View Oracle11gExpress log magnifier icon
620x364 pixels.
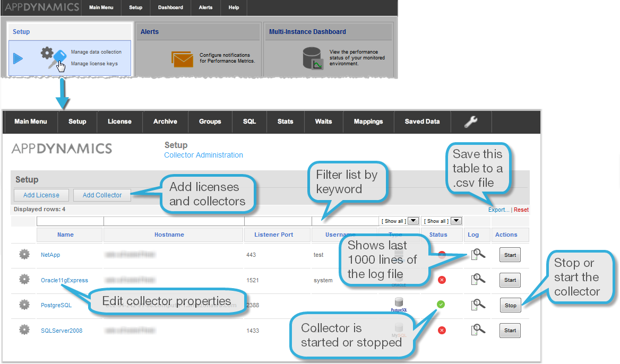coord(478,280)
